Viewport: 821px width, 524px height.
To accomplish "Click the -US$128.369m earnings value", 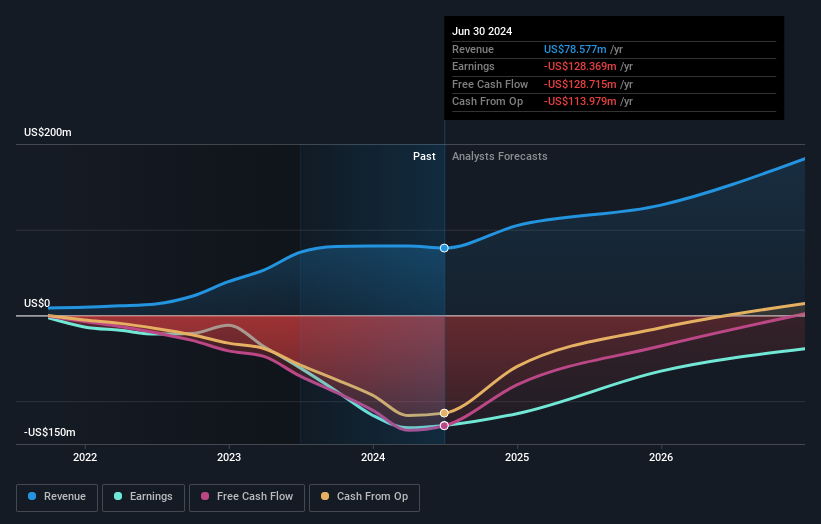I will point(580,66).
